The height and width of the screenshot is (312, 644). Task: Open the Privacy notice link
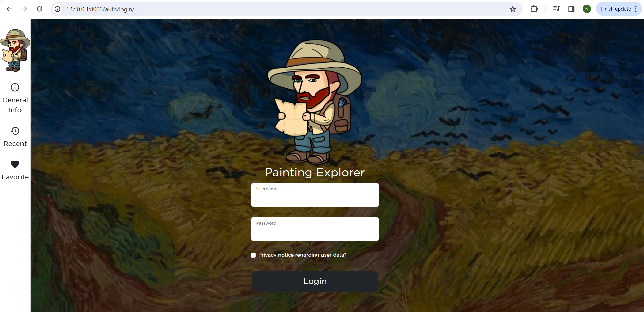point(276,255)
